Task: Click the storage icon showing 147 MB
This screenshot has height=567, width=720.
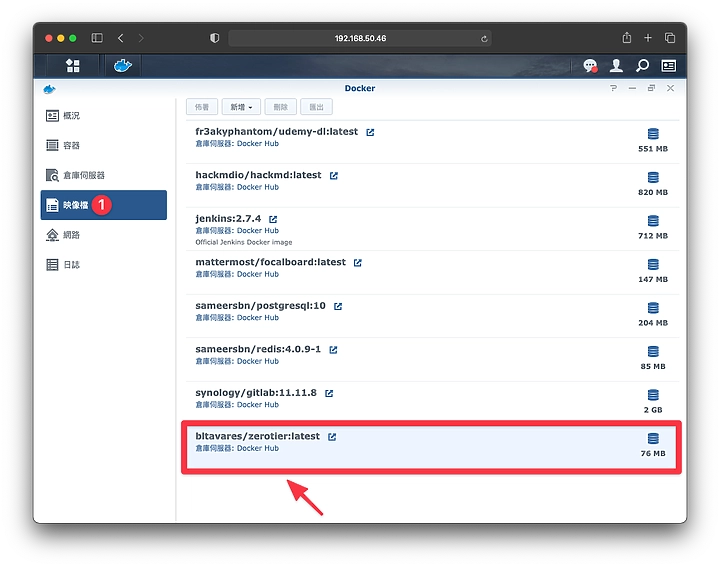Action: point(653,264)
